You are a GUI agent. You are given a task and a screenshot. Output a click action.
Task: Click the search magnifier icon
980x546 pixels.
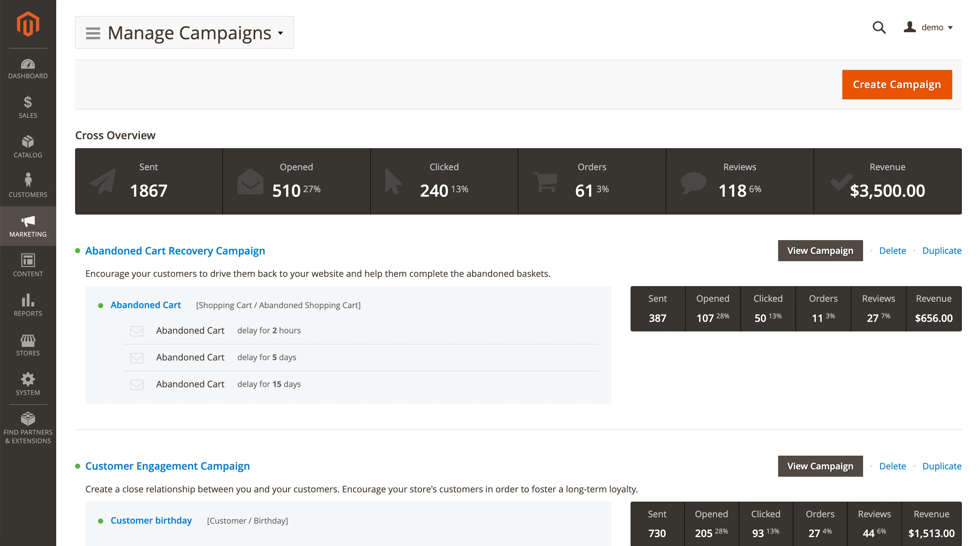pyautogui.click(x=879, y=27)
